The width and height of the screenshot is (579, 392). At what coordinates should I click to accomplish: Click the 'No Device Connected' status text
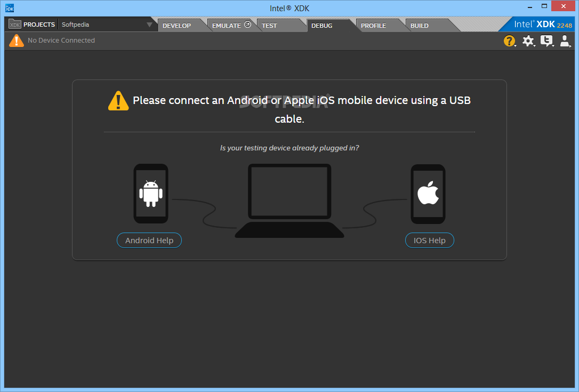(x=61, y=41)
